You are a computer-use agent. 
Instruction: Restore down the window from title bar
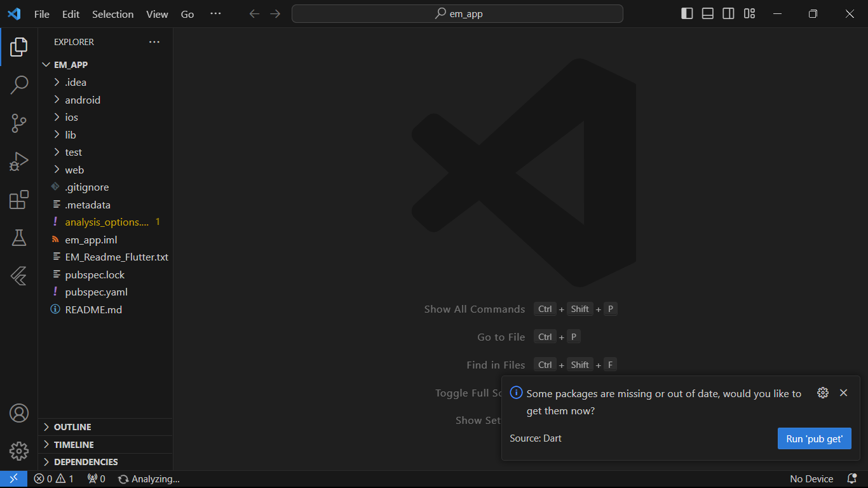pyautogui.click(x=813, y=14)
